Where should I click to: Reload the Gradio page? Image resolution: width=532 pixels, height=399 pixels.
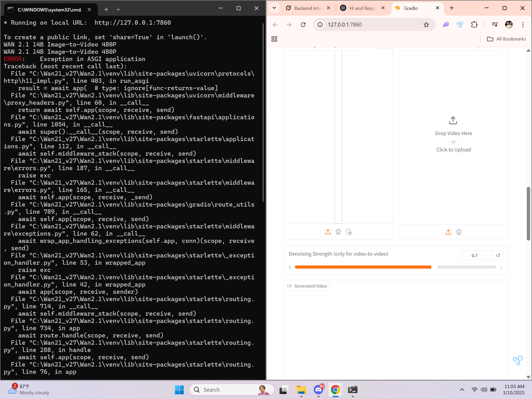click(x=303, y=25)
